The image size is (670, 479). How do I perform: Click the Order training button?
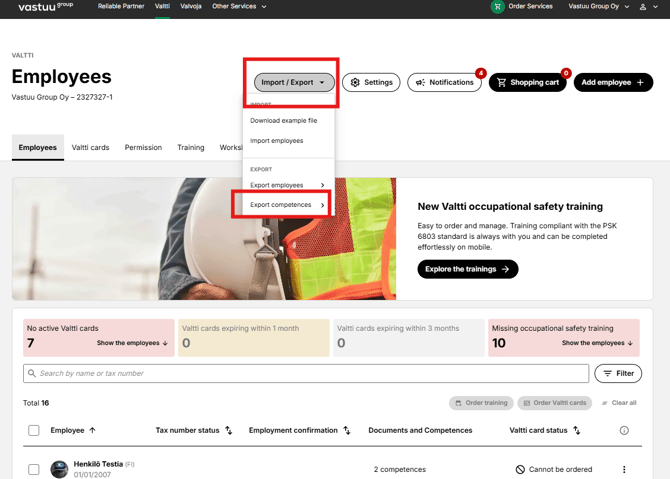coord(481,403)
